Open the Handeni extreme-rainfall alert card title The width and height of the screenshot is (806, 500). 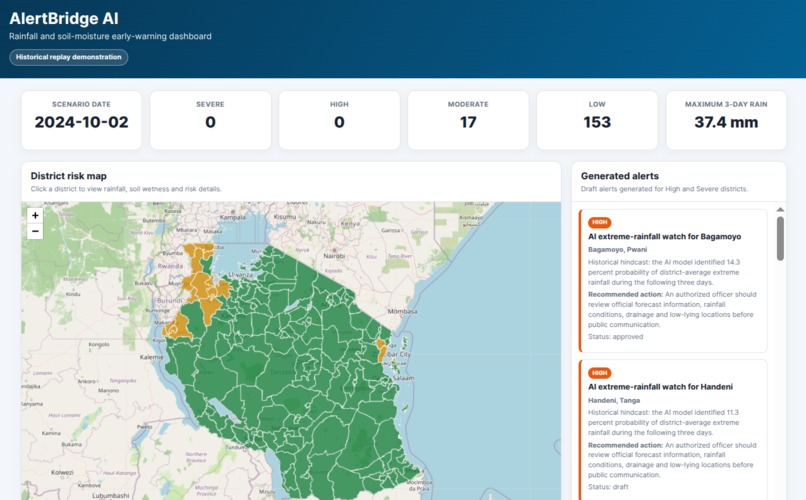tap(660, 386)
